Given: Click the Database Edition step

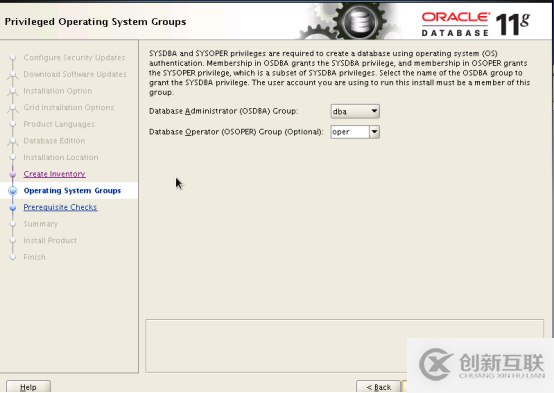Looking at the screenshot, I should click(54, 141).
